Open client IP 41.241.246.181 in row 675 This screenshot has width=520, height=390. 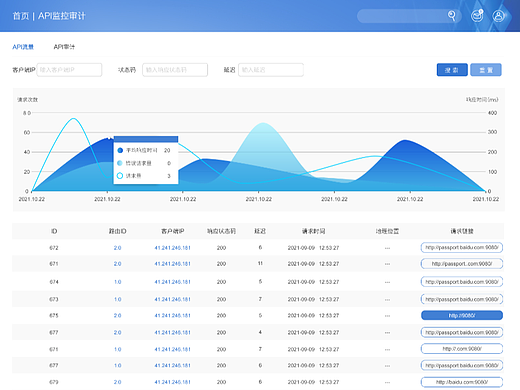(x=172, y=315)
